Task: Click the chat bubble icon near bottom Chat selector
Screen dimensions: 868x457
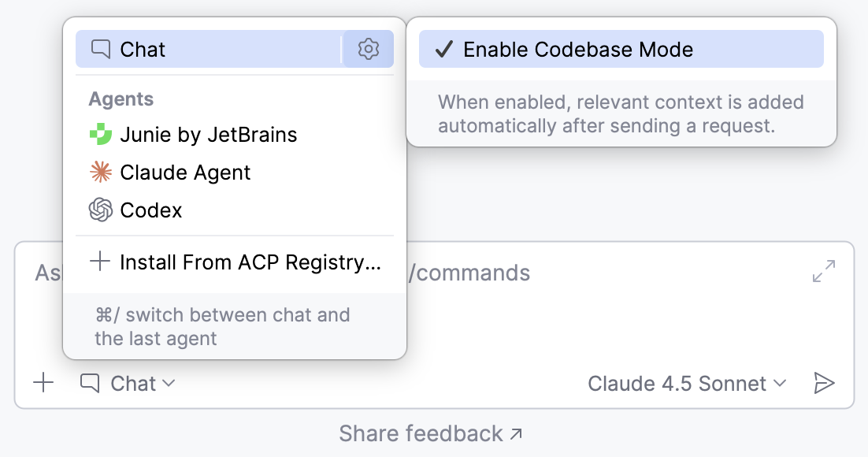Action: 89,384
